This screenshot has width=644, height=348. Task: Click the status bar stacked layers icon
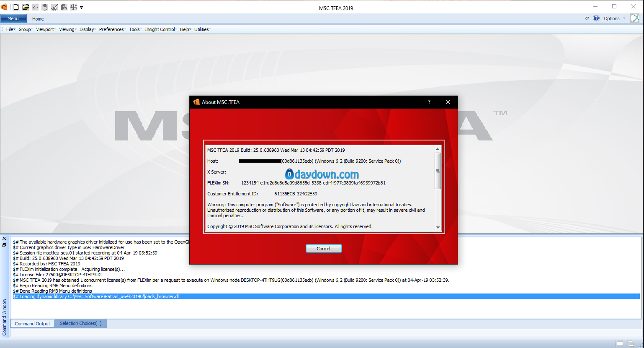[631, 343]
